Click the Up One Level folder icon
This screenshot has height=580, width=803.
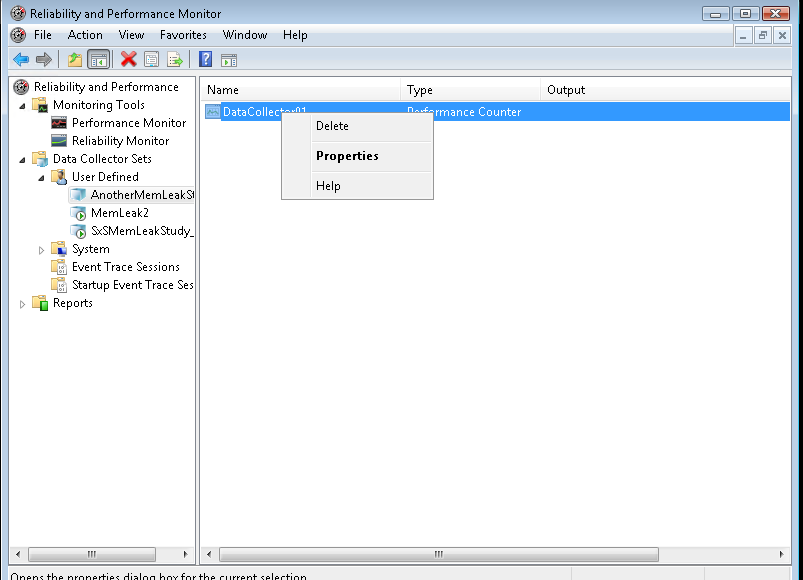(74, 60)
